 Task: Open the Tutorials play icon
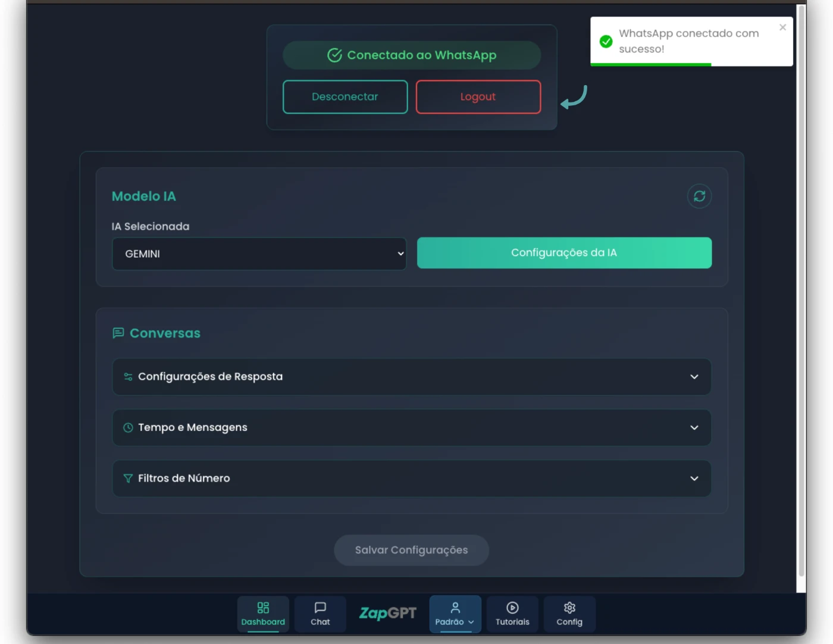tap(512, 608)
